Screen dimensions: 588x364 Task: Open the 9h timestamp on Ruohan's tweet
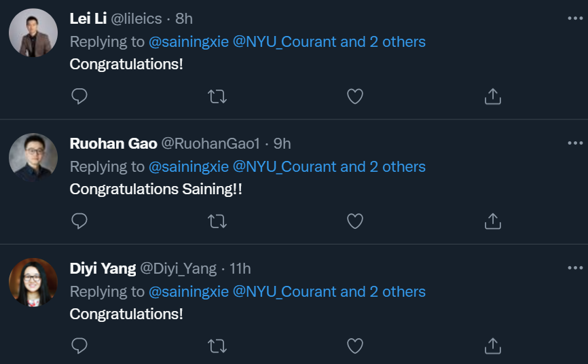coord(282,143)
